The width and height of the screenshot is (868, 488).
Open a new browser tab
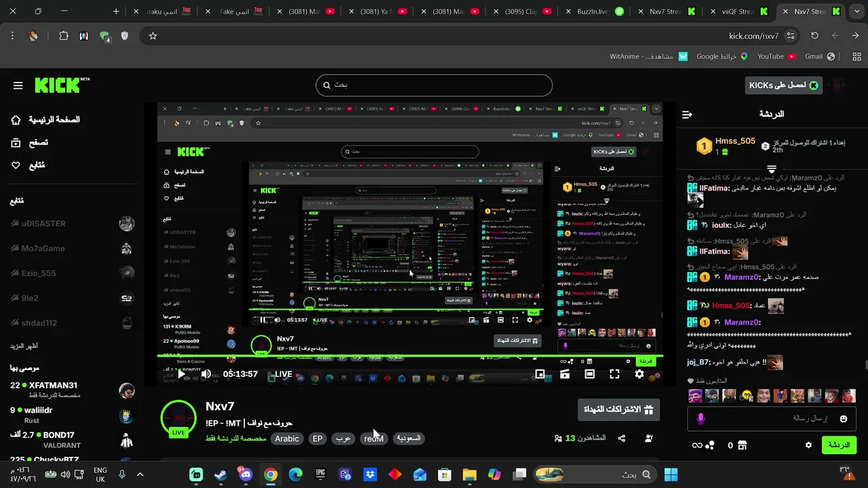click(x=116, y=12)
